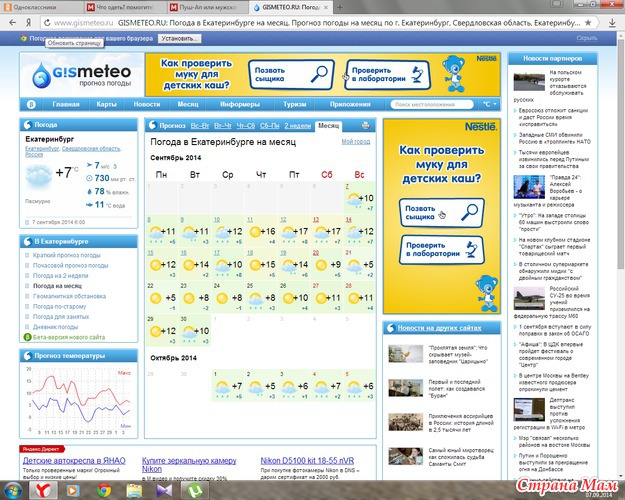Click the Мой город link
Screen dimensions: 625x500
[356, 142]
